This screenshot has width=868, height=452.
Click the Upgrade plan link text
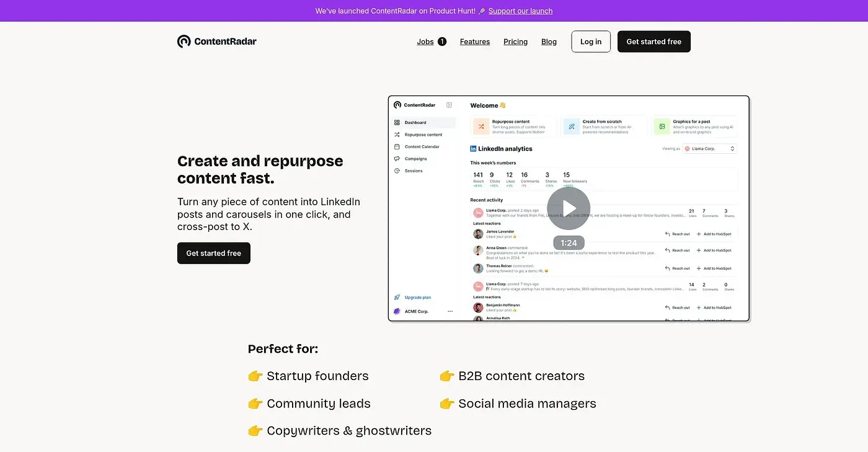(x=418, y=298)
